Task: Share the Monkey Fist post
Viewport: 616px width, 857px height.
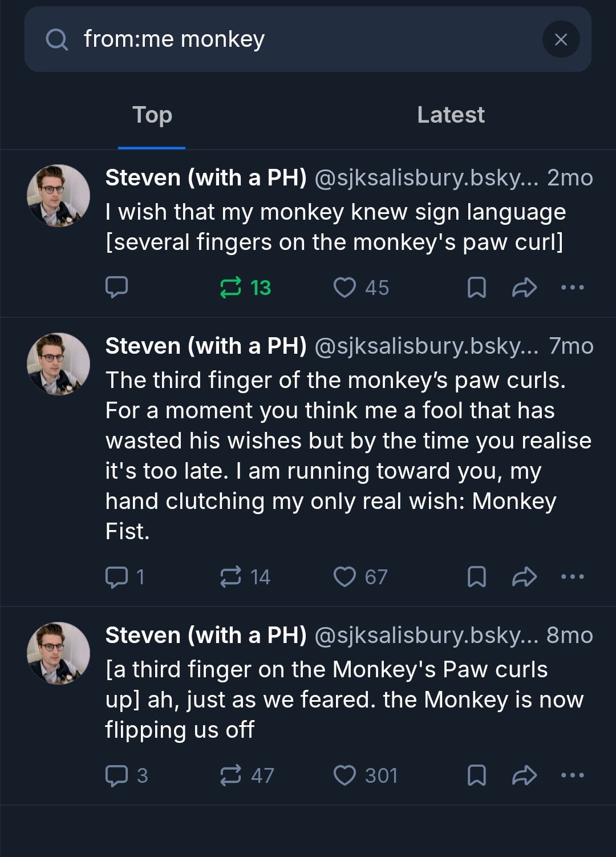Action: 524,577
